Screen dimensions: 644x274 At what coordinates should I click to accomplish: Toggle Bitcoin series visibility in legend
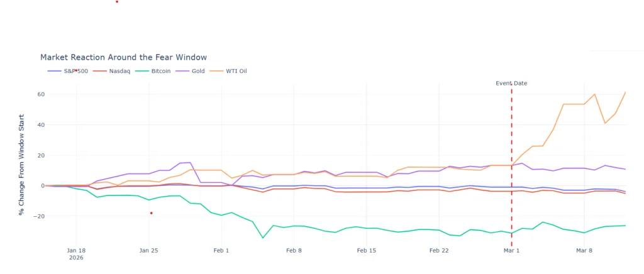click(x=160, y=71)
